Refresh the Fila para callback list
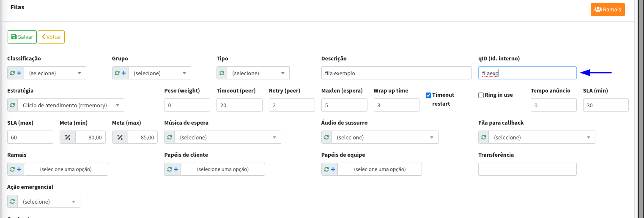 (x=484, y=137)
